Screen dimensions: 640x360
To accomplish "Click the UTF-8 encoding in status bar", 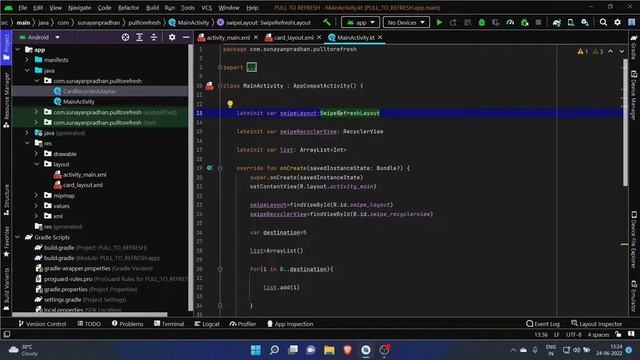I will coord(573,335).
